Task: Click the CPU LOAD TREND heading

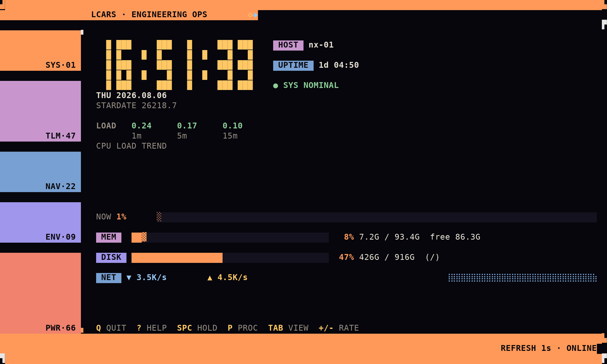Action: [x=132, y=146]
